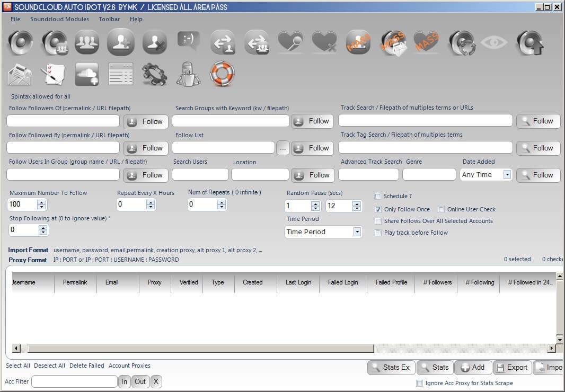The height and width of the screenshot is (392, 565).
Task: Open the three-people groups module icon
Action: click(x=87, y=42)
